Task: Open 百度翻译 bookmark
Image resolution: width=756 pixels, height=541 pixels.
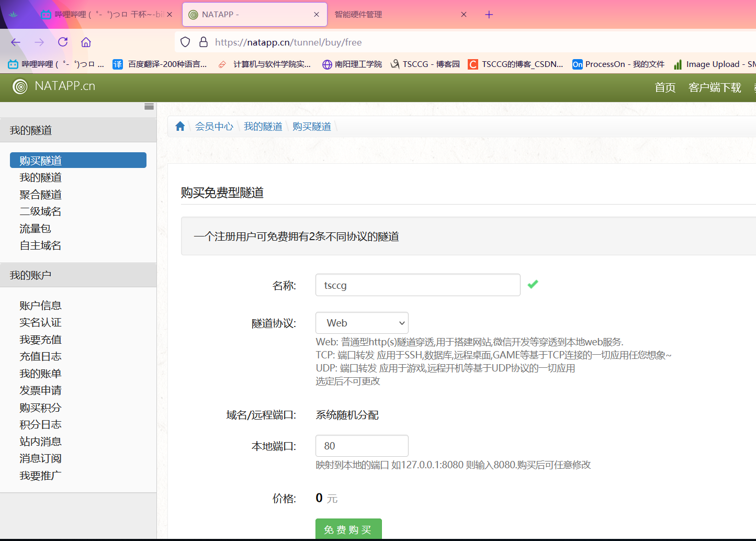Action: point(160,64)
